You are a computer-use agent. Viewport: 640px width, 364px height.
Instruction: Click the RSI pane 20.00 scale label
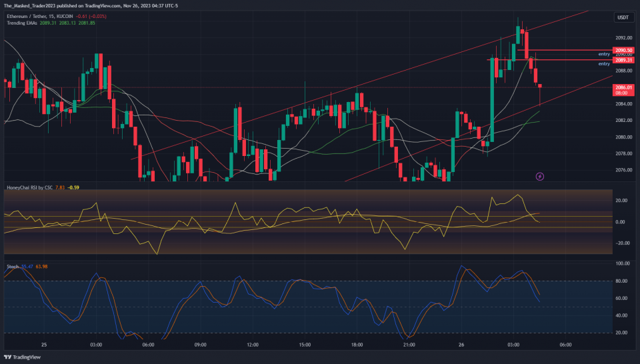point(623,200)
